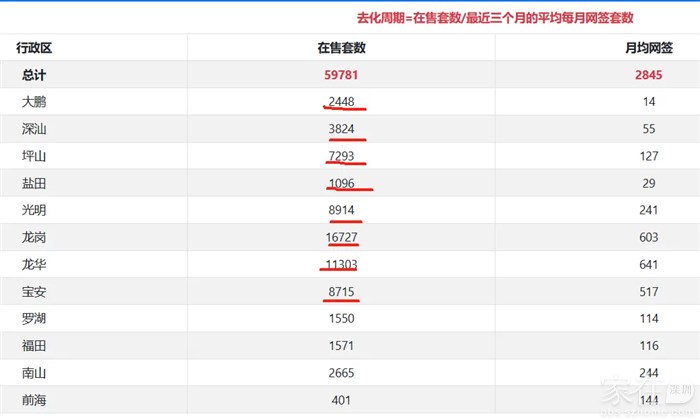700x420 pixels.
Task: Click the 罗湖 for-sale value 1550
Action: 341,318
